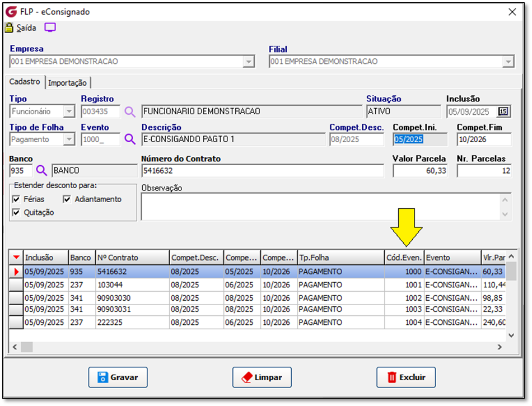Click the Tp.Folha column header
This screenshot has height=406, width=532.
tap(341, 258)
